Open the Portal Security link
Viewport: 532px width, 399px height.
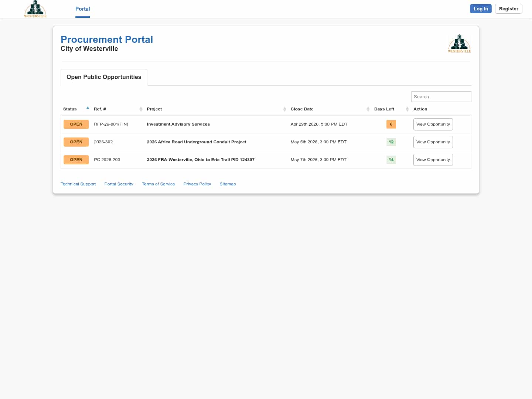click(x=119, y=184)
